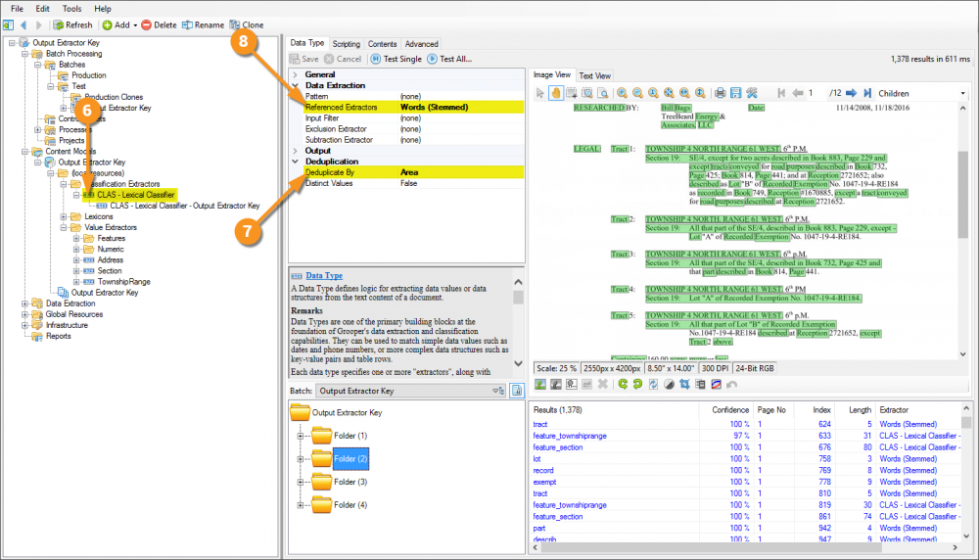Select the arrow pointer tool
This screenshot has width=979, height=560.
[540, 93]
